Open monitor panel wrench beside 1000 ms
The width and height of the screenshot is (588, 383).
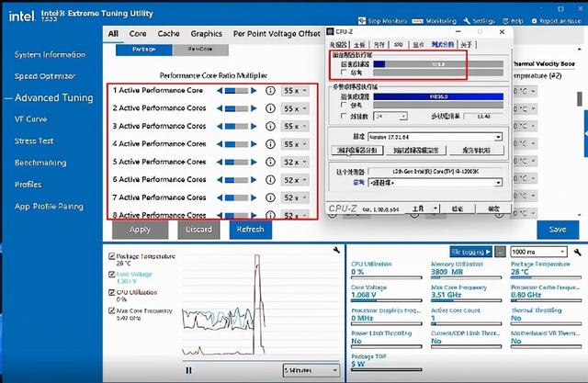point(578,252)
